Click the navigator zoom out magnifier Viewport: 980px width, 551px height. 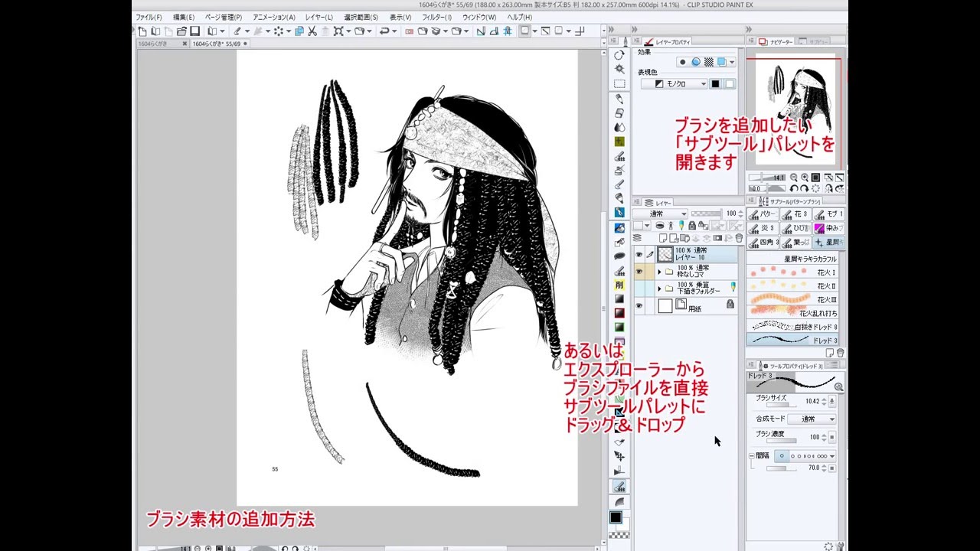[x=794, y=177]
